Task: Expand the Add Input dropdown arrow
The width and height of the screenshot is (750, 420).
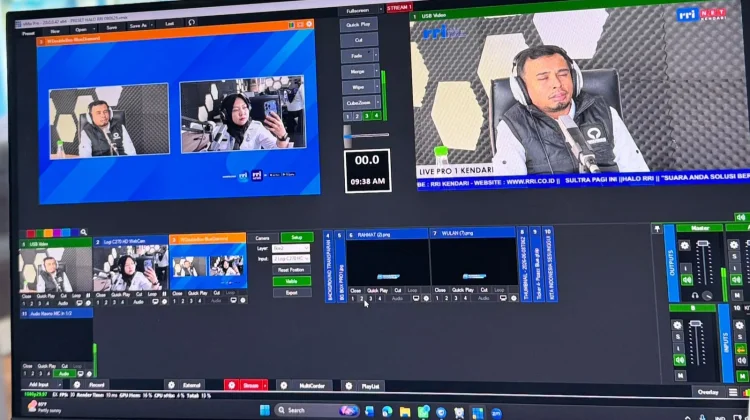Action: (x=59, y=385)
